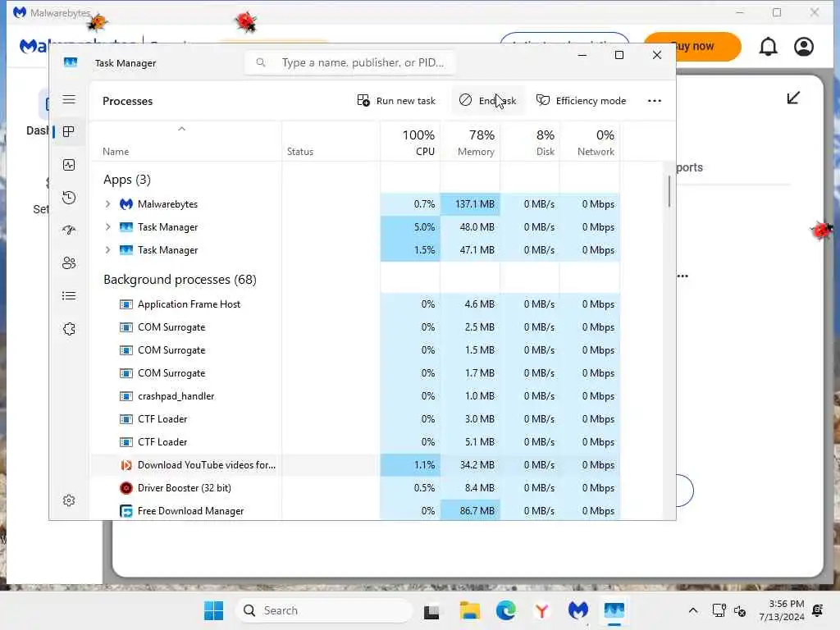Click taskbar Search box
Image resolution: width=840 pixels, height=630 pixels.
pyautogui.click(x=324, y=610)
